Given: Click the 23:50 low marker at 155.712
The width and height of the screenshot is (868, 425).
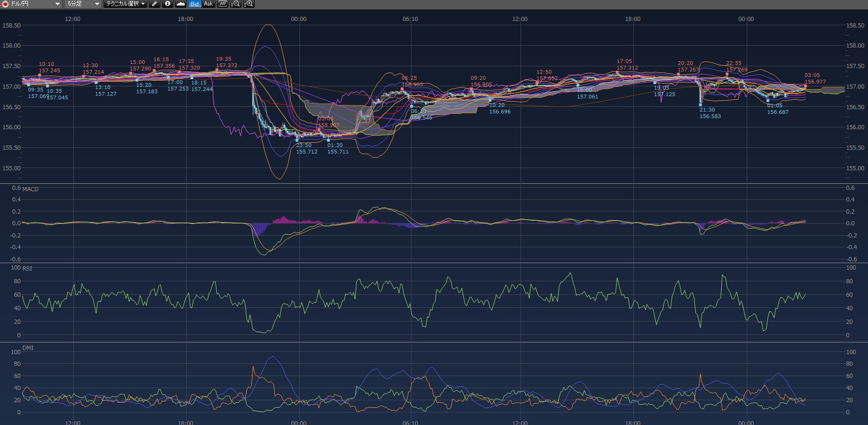Looking at the screenshot, I should click(297, 140).
